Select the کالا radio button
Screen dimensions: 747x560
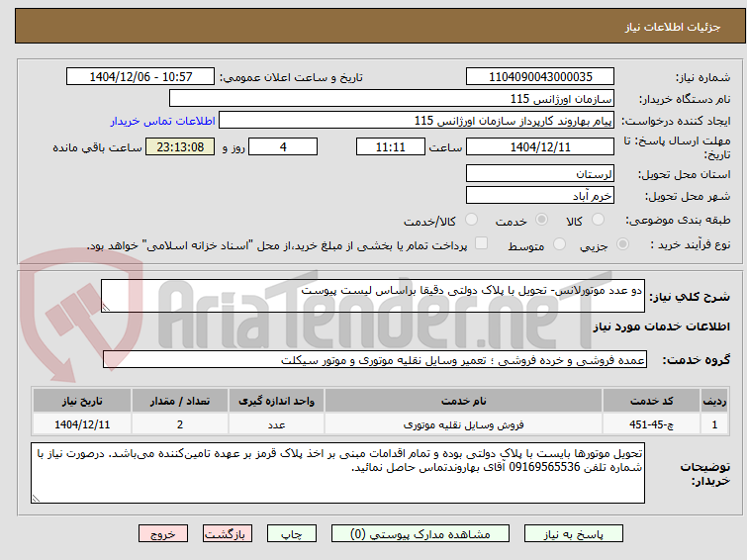coord(598,220)
